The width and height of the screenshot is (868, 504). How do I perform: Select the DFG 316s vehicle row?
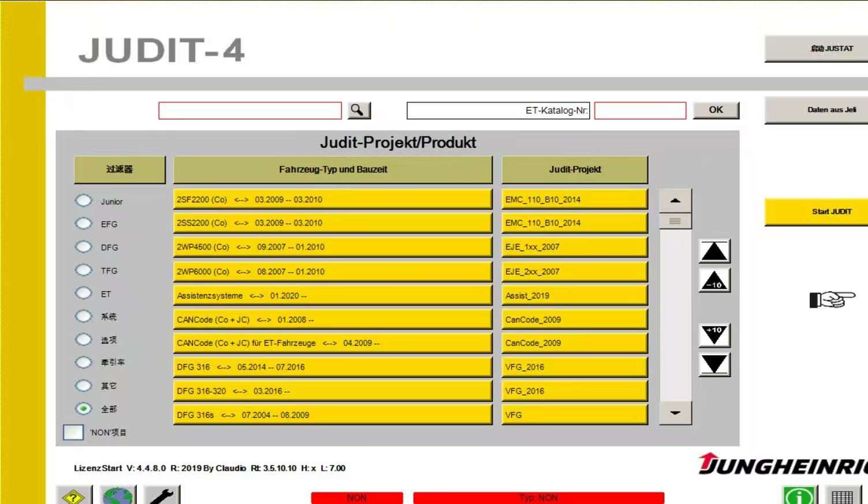pyautogui.click(x=333, y=415)
